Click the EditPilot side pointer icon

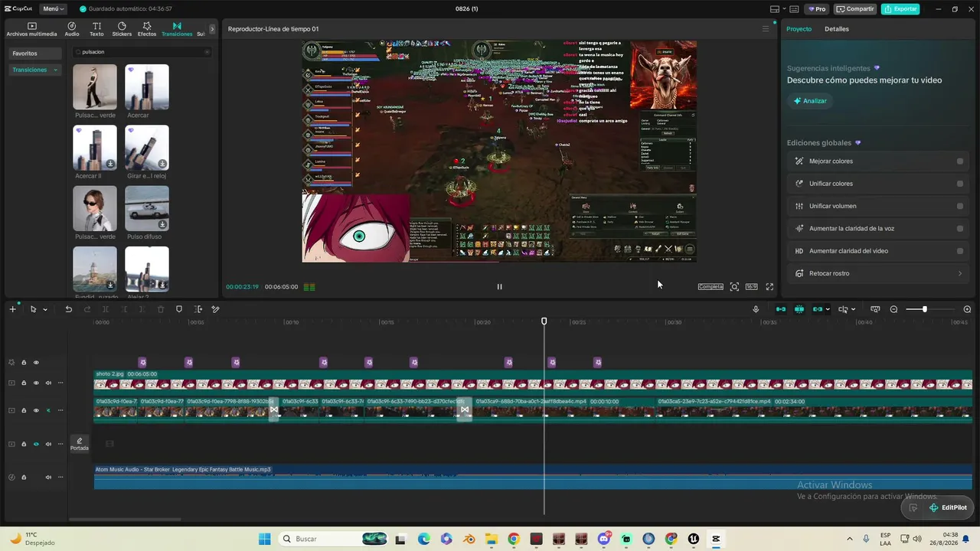913,507
